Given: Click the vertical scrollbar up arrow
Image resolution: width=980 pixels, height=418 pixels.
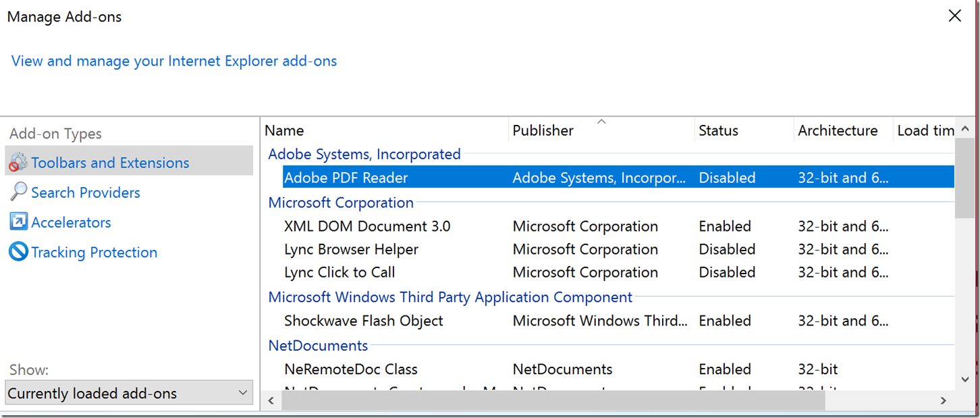Looking at the screenshot, I should [965, 128].
